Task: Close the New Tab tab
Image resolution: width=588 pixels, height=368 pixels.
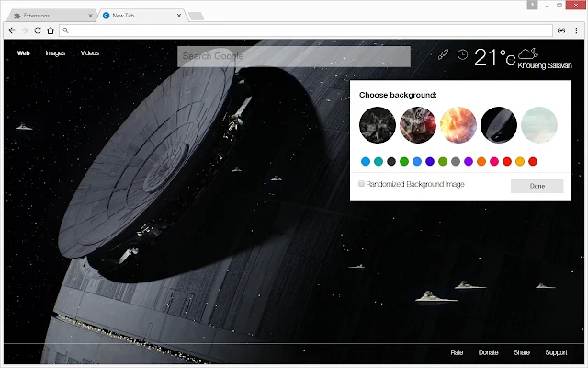Action: coord(179,16)
